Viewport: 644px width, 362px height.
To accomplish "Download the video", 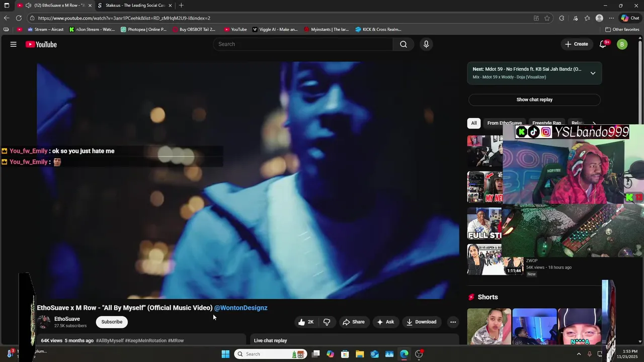I will coord(422,322).
